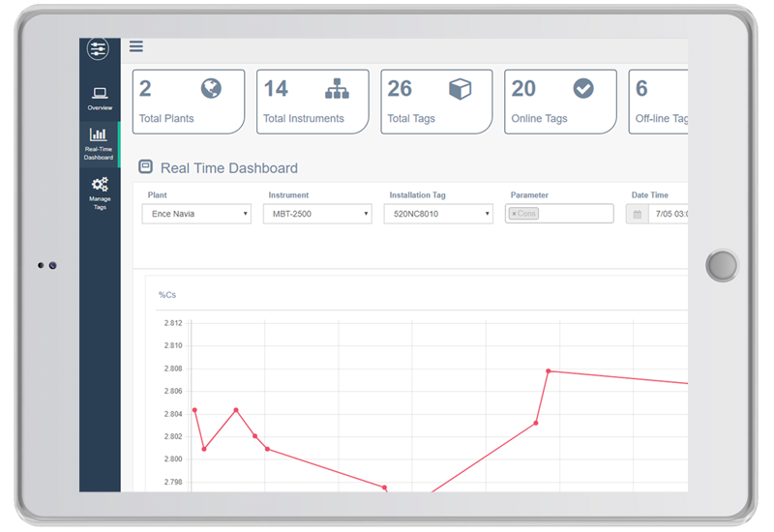Click the 2.800 y-axis label

[173, 458]
